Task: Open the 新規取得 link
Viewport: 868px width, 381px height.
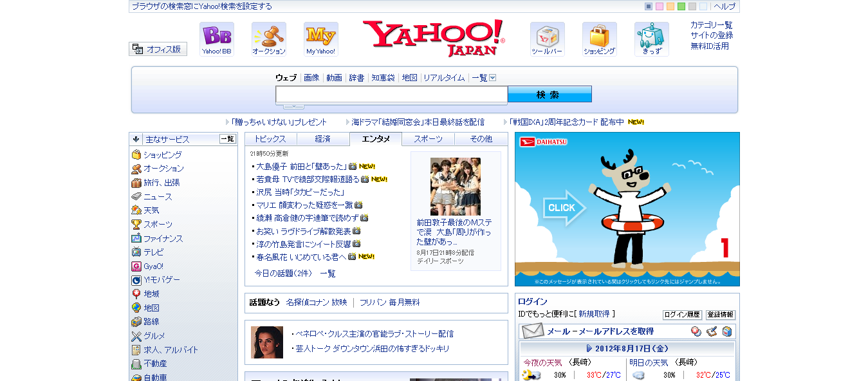Action: click(x=594, y=314)
